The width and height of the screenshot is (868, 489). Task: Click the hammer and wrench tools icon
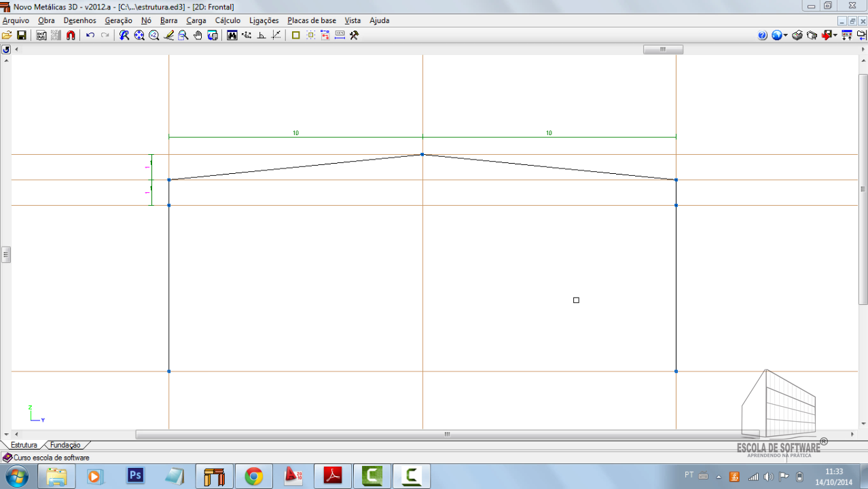coord(354,35)
